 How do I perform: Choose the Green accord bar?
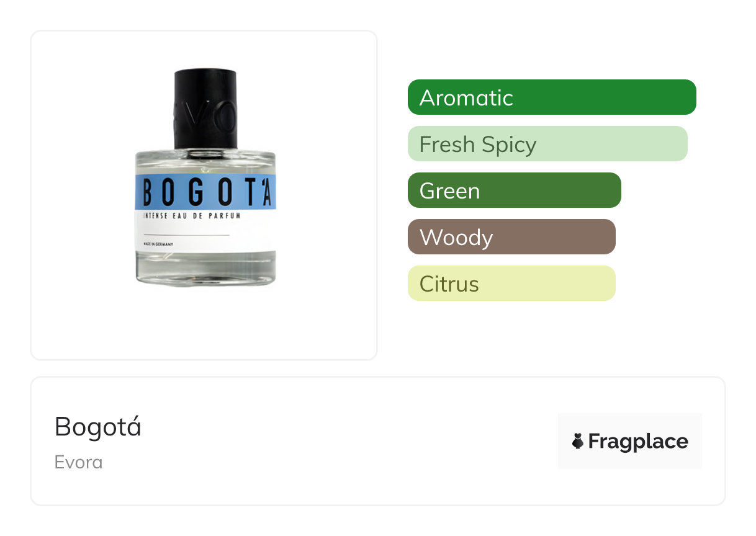point(515,190)
